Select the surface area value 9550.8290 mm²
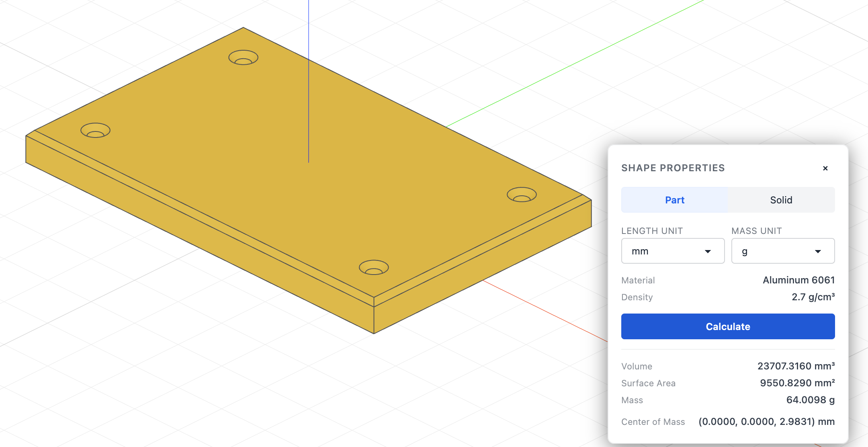The image size is (868, 447). click(797, 383)
